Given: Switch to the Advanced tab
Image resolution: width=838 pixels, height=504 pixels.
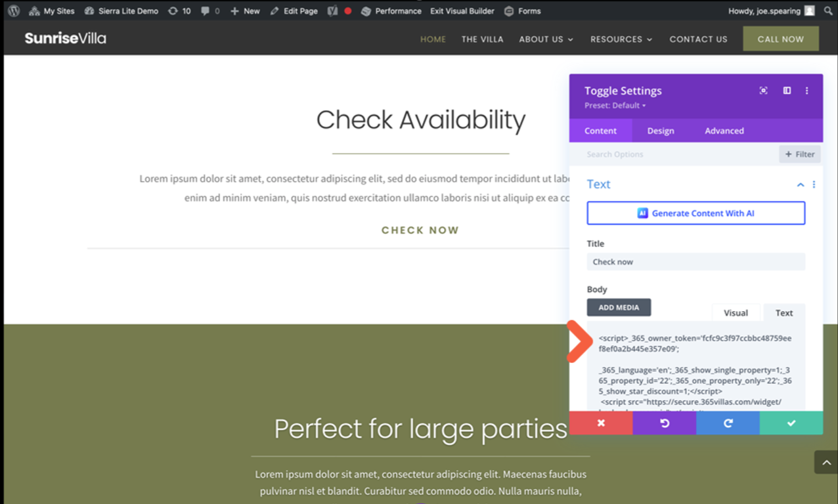Looking at the screenshot, I should [x=724, y=131].
